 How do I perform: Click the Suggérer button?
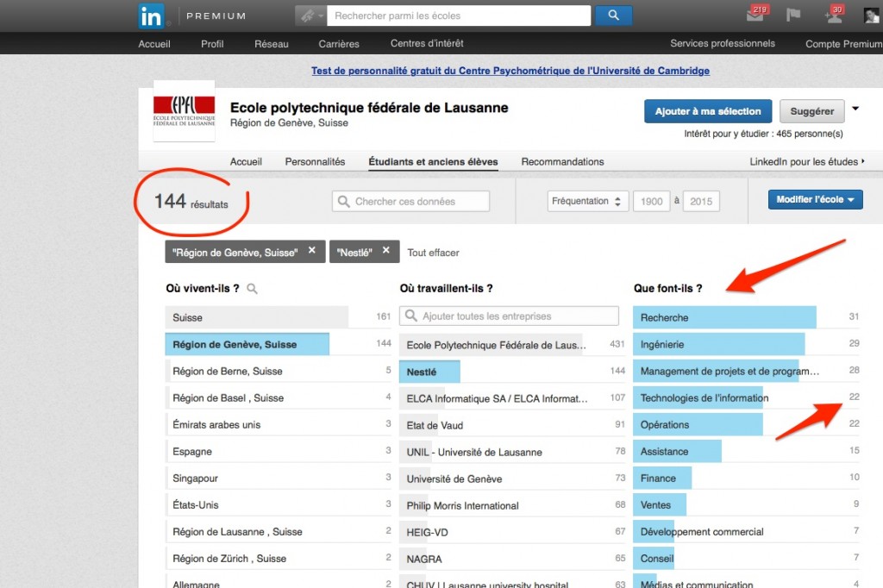click(x=812, y=111)
